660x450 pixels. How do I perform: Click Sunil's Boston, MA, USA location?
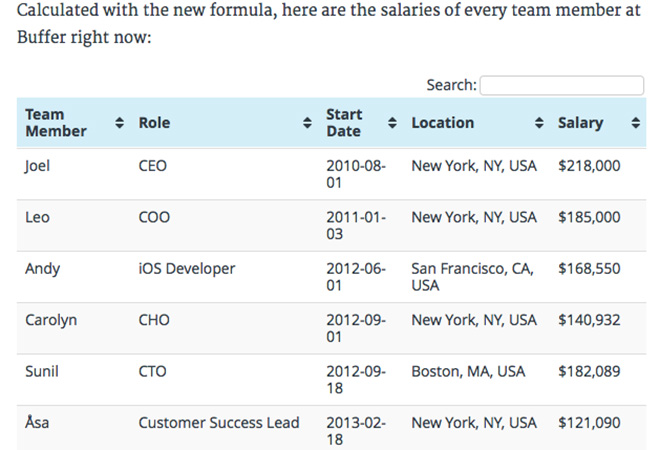pyautogui.click(x=468, y=372)
